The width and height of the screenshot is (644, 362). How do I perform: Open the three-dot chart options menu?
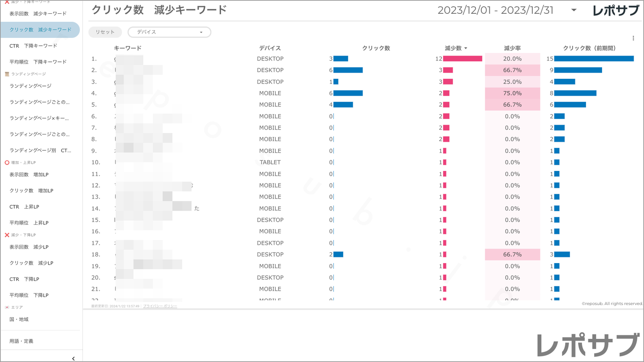point(633,38)
